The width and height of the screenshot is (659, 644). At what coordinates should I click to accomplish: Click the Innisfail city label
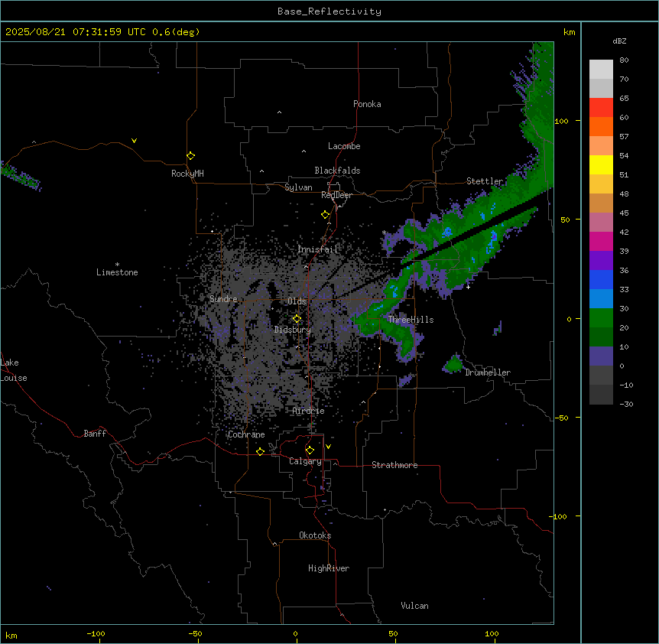(x=317, y=249)
